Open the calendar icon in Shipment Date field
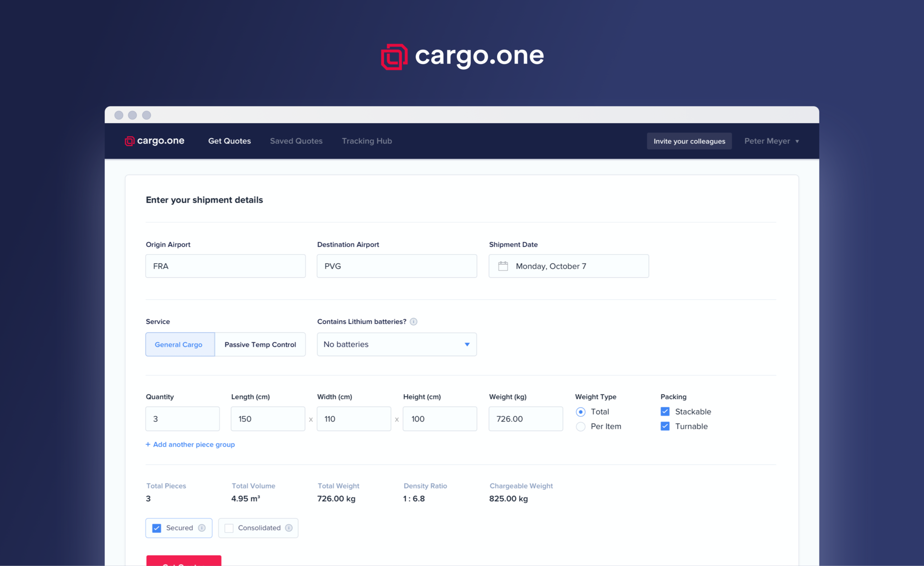The height and width of the screenshot is (566, 924). pos(503,266)
